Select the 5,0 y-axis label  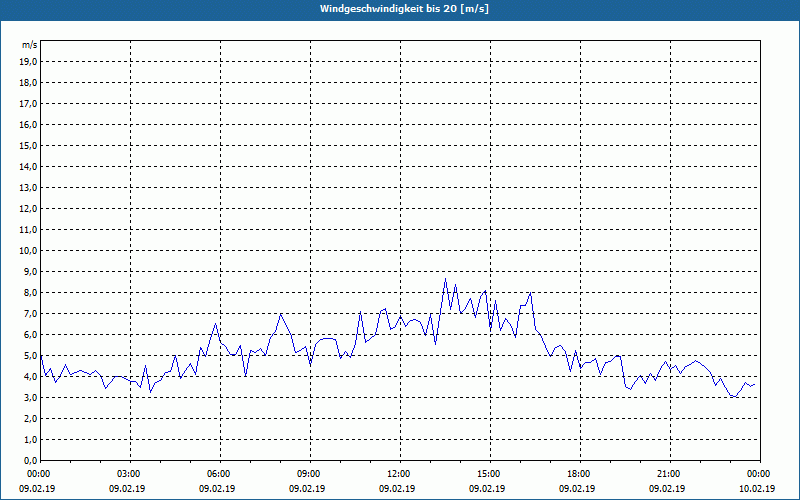pyautogui.click(x=30, y=356)
